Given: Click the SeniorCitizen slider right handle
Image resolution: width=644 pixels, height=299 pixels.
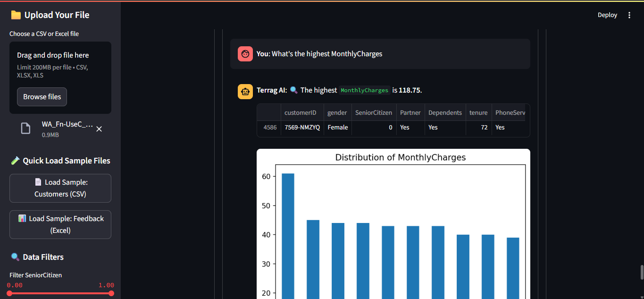Looking at the screenshot, I should (111, 293).
